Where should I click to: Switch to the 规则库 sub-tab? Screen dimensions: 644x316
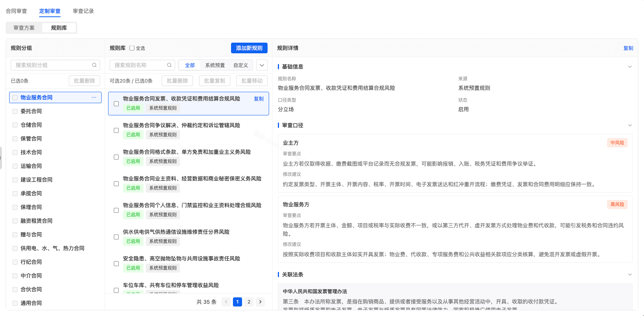tap(59, 28)
